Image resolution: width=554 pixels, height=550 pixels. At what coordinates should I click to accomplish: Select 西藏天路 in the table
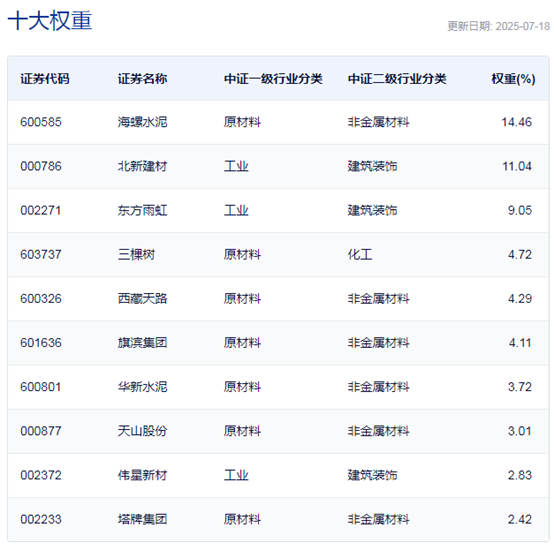pyautogui.click(x=142, y=299)
